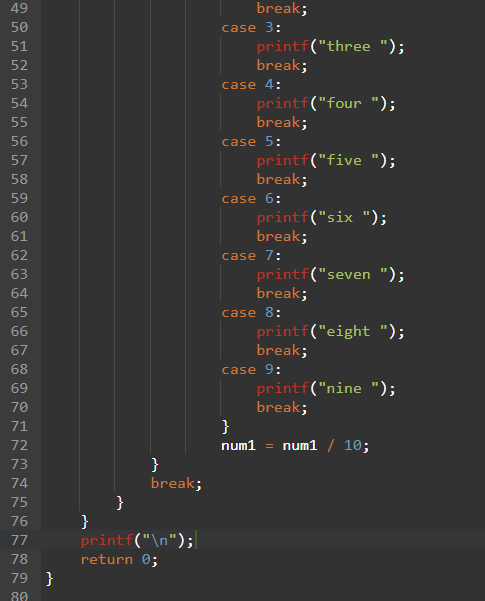485x601 pixels.
Task: Click line number 50 in gutter
Action: pos(19,27)
